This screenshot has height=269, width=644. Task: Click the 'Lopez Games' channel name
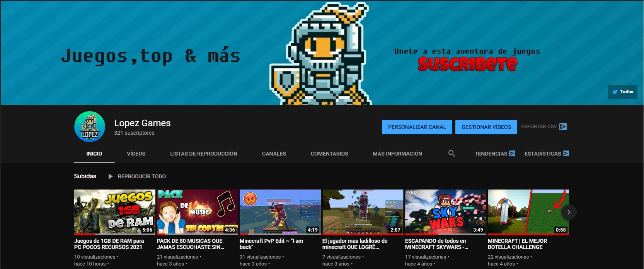[142, 123]
